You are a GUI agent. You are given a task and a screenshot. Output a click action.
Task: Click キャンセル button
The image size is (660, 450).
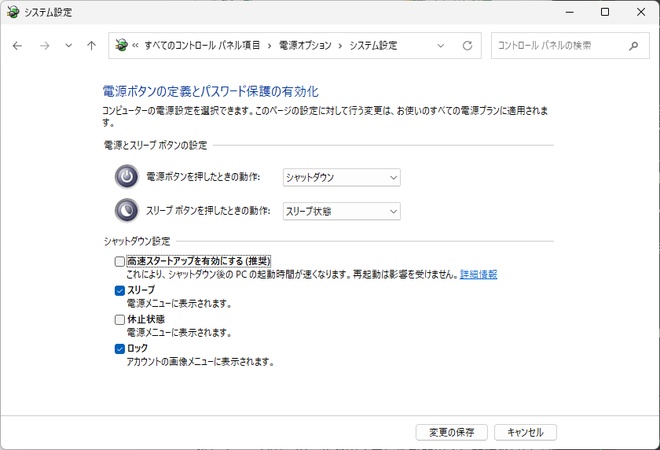[525, 432]
